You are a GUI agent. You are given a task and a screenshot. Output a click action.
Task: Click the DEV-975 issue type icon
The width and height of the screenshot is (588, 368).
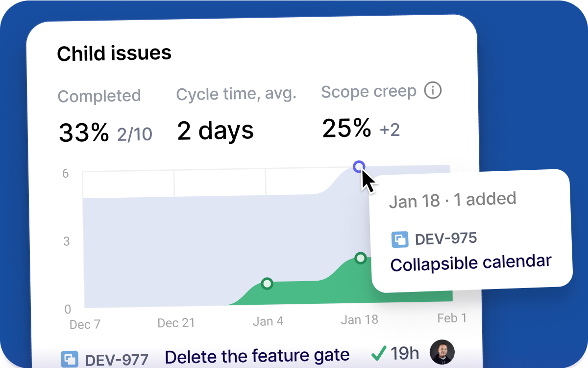pyautogui.click(x=400, y=239)
